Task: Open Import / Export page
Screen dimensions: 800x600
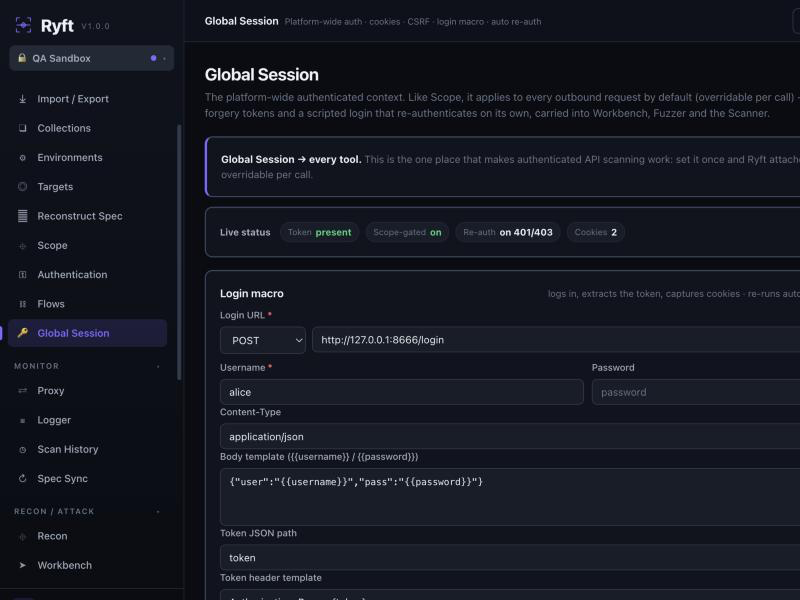Action: coord(87,99)
